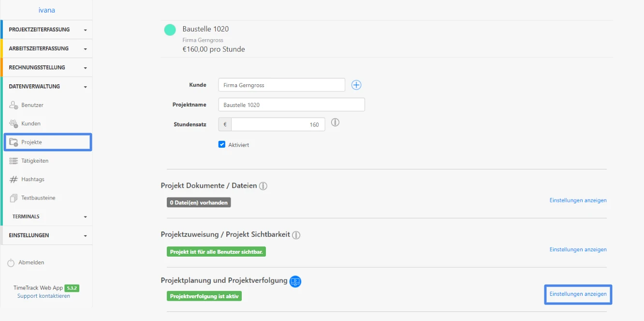Uncheck the Aktiviert checkbox

coord(222,144)
